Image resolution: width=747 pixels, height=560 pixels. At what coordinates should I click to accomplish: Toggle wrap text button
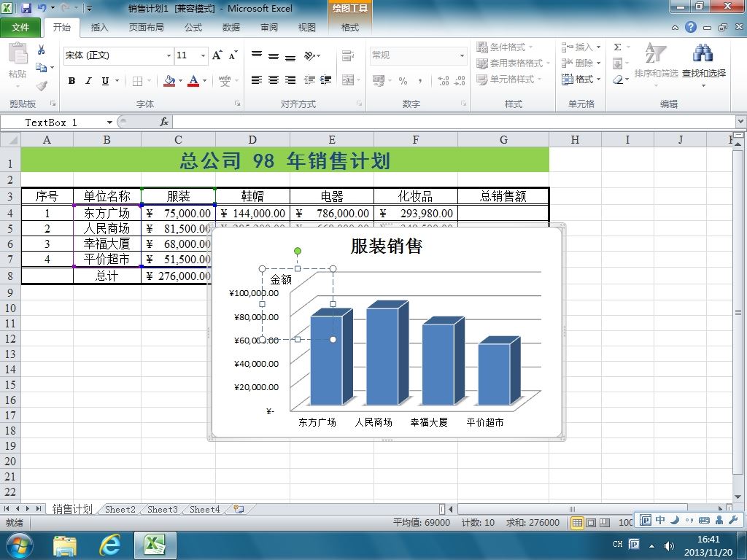click(348, 55)
